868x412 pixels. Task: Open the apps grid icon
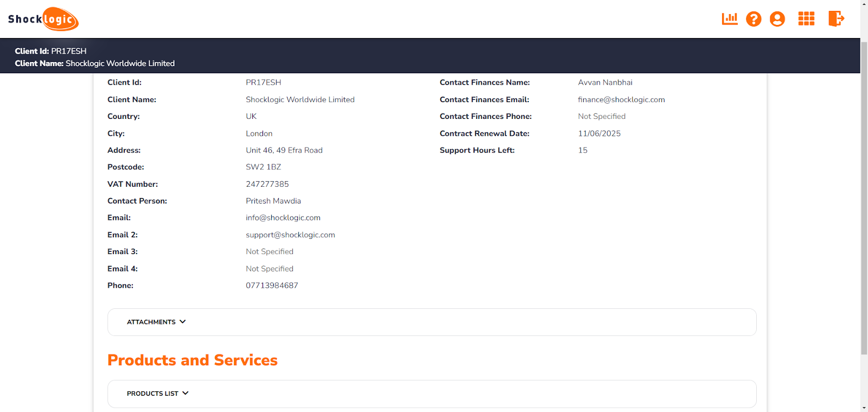[x=806, y=19]
